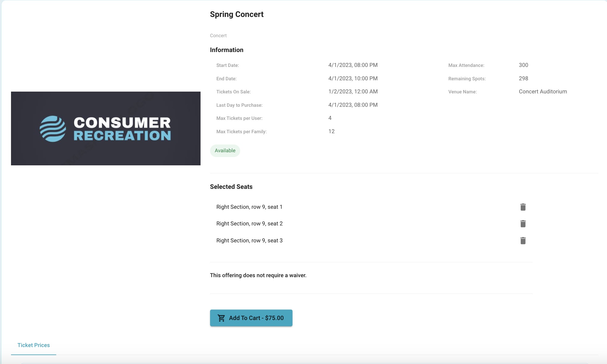Click the Consumer Recreation banner image
Image resolution: width=607 pixels, height=364 pixels.
point(106,128)
